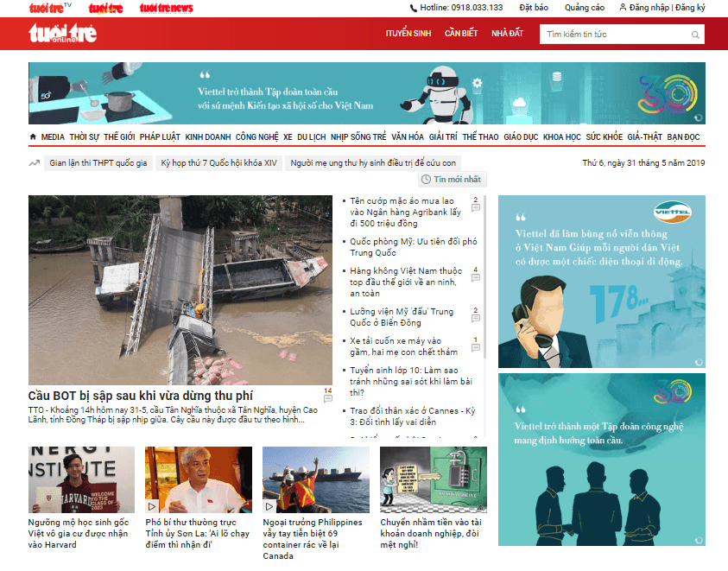Open the CÔNG NGHỆ section
The height and width of the screenshot is (571, 728).
[x=256, y=137]
